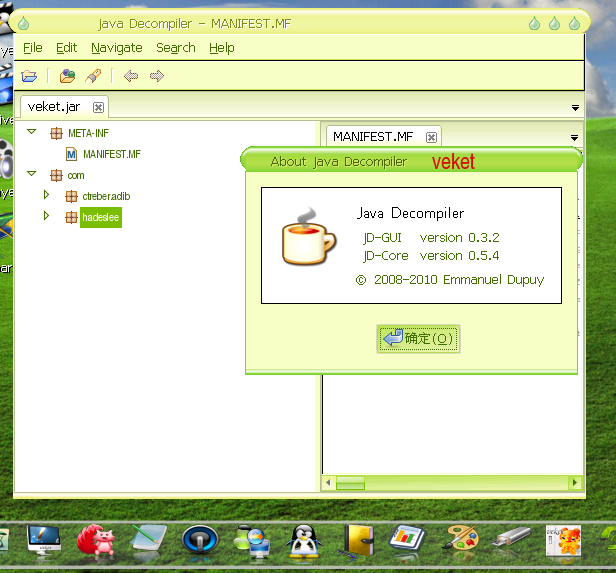Click the Search flashlight toolbar icon
Image resolution: width=616 pixels, height=573 pixels.
click(93, 76)
